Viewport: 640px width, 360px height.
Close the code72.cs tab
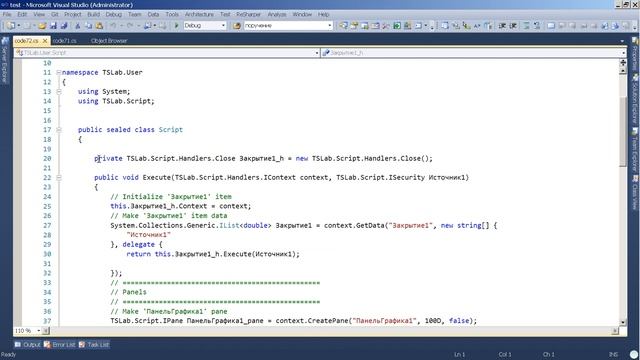[x=45, y=41]
